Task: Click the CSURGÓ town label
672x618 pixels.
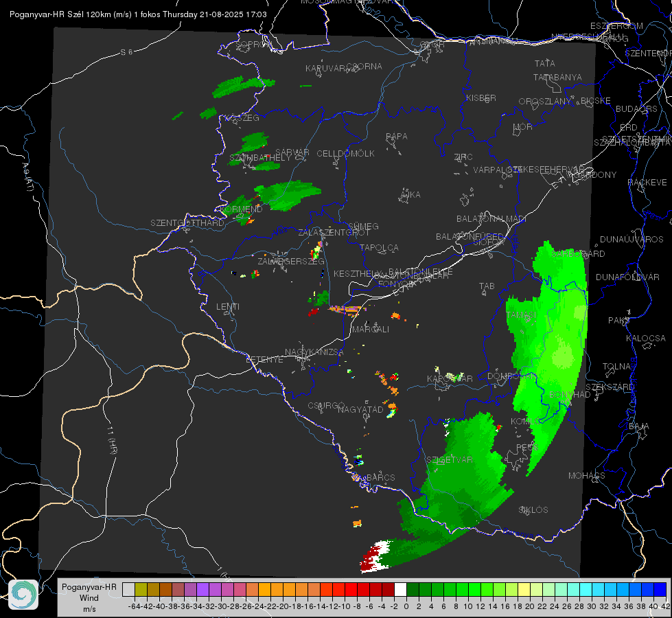Action: pos(326,405)
